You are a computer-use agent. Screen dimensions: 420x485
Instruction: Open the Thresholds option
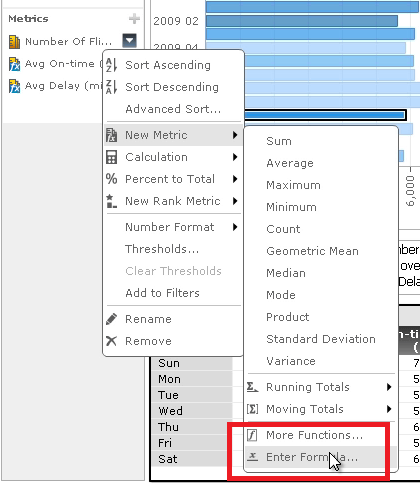(162, 249)
